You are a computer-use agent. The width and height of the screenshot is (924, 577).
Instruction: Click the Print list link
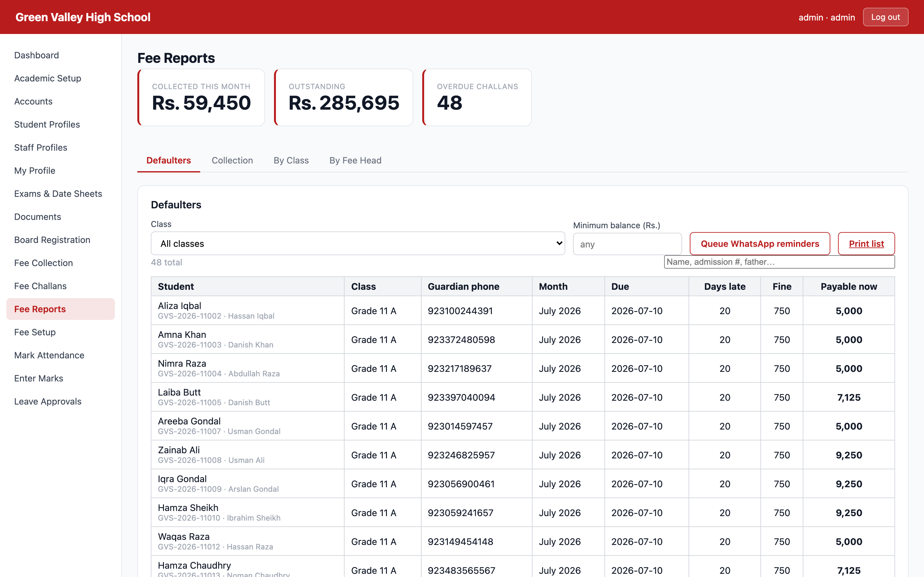point(866,244)
